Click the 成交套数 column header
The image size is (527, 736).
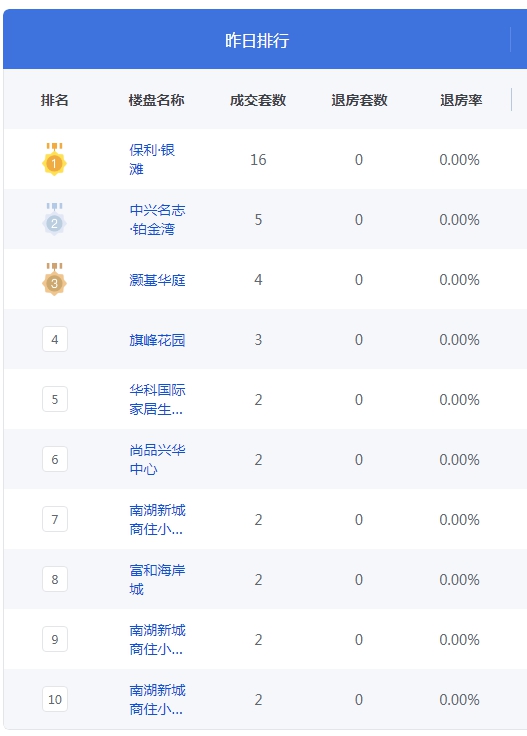click(x=258, y=100)
